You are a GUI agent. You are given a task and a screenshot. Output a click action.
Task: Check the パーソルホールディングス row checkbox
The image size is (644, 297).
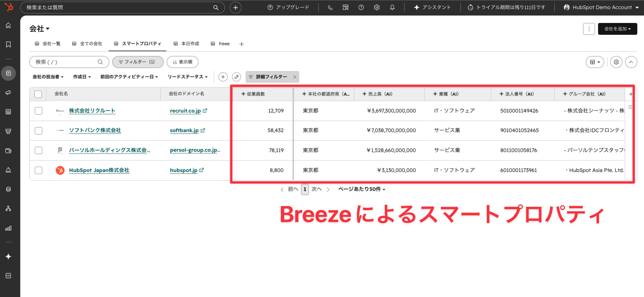(x=39, y=150)
